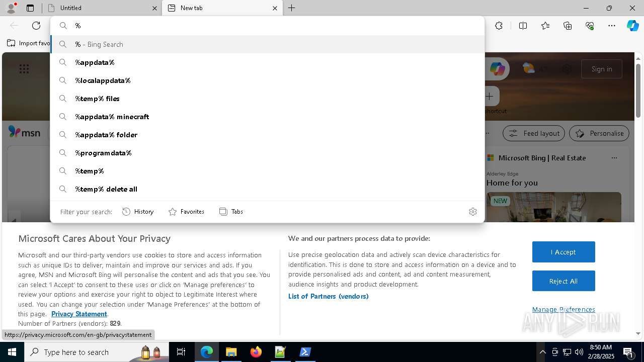Select the '% - Bing Search' suggestion
This screenshot has width=644, height=362.
[x=268, y=44]
